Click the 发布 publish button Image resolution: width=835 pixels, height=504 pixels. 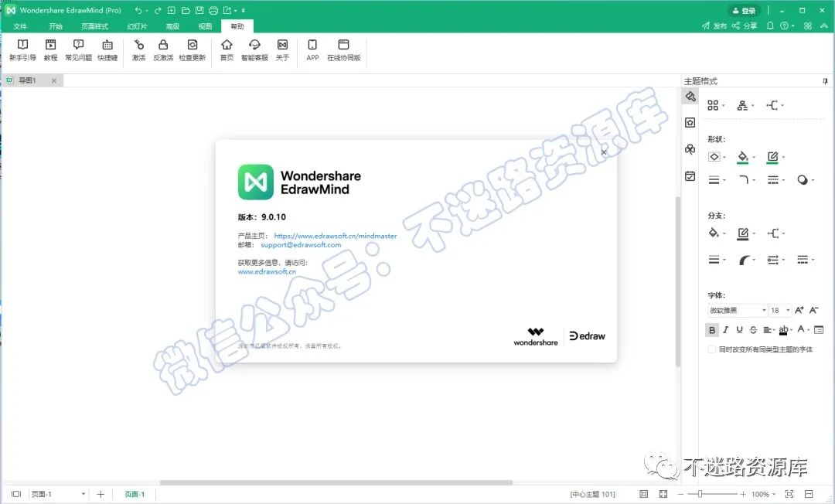tap(714, 26)
